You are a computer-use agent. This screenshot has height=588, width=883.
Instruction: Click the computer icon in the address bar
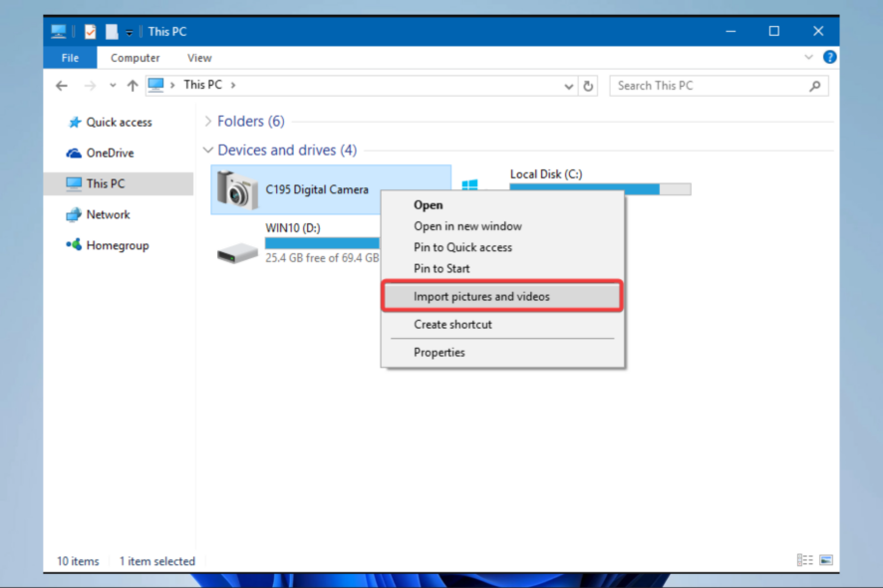156,85
